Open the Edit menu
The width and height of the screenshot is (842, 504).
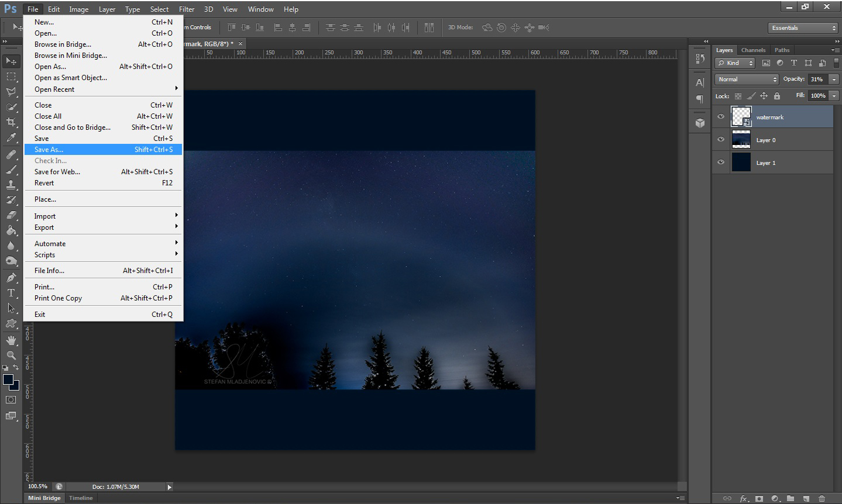click(x=54, y=9)
